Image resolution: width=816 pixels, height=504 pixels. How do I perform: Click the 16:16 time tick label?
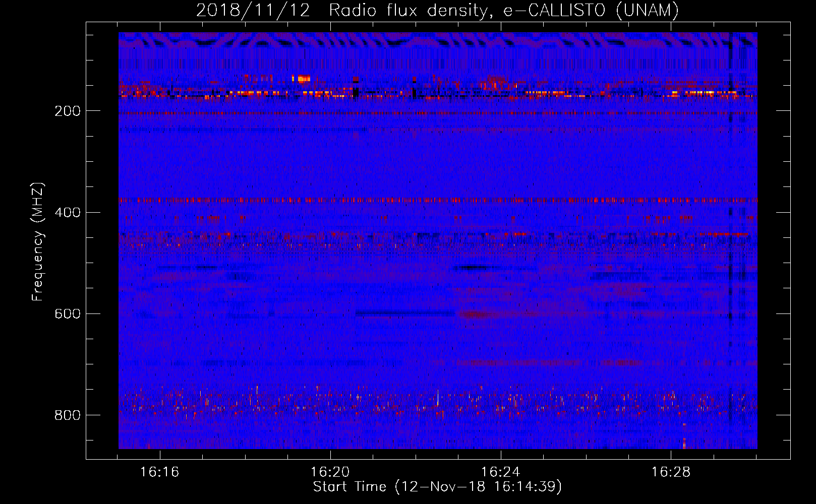tap(160, 472)
